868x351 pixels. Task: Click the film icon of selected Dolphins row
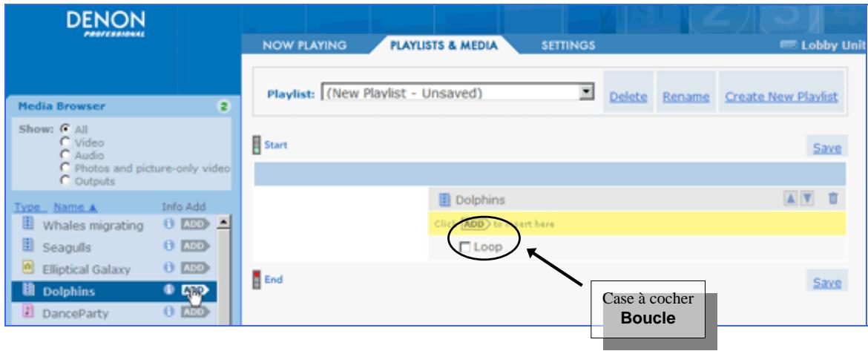tap(27, 290)
